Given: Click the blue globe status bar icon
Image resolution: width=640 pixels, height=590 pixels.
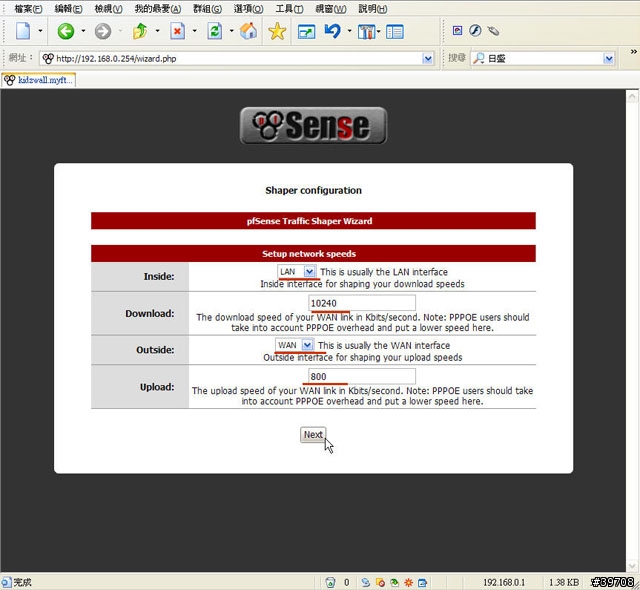Looking at the screenshot, I should 365,582.
